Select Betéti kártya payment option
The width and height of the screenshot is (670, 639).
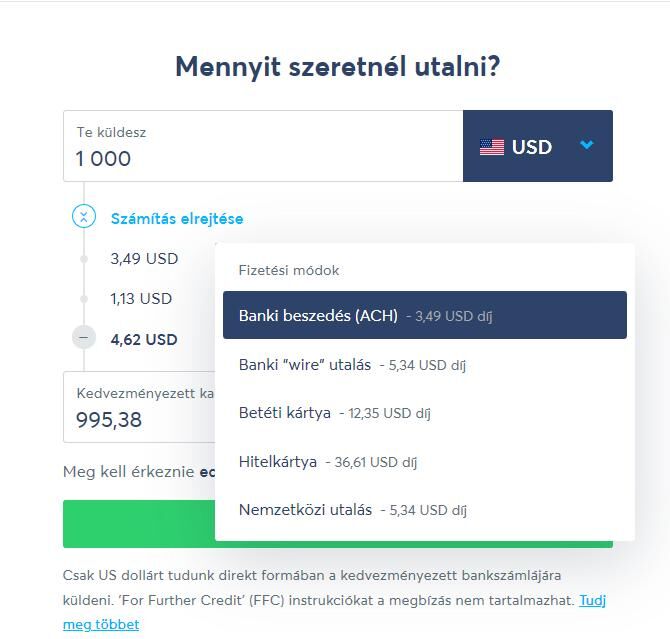[x=425, y=413]
